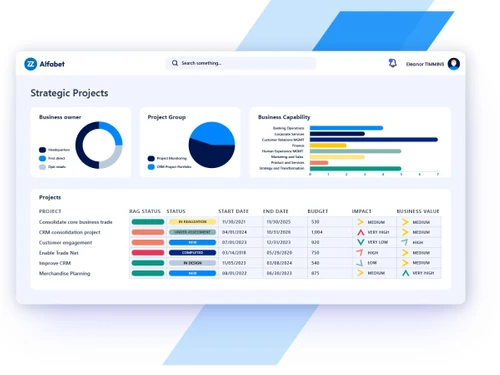Click red RAG pill for Enable Trade Net
The height and width of the screenshot is (375, 500).
click(148, 253)
